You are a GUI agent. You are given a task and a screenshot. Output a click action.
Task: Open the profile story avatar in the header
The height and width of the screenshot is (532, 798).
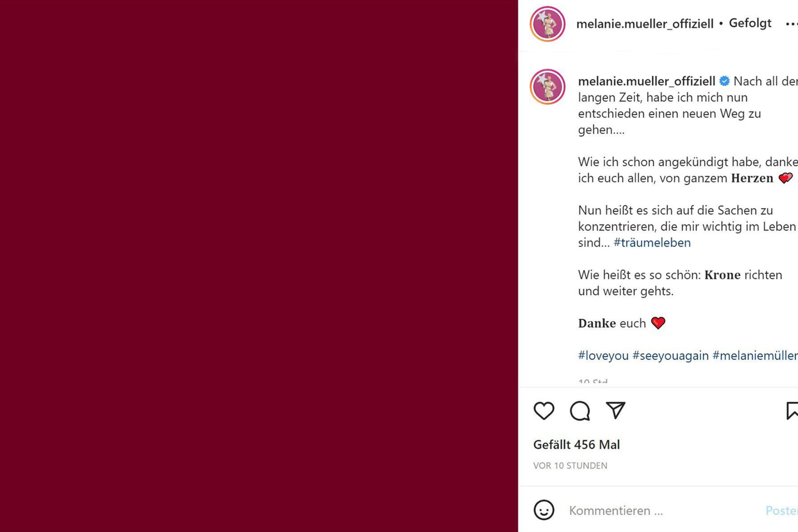coord(547,24)
